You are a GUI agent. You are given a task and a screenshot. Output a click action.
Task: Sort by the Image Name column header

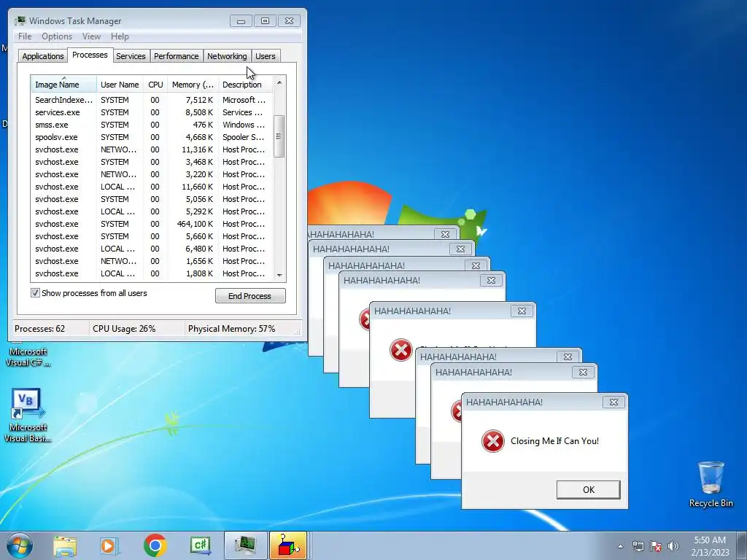64,85
